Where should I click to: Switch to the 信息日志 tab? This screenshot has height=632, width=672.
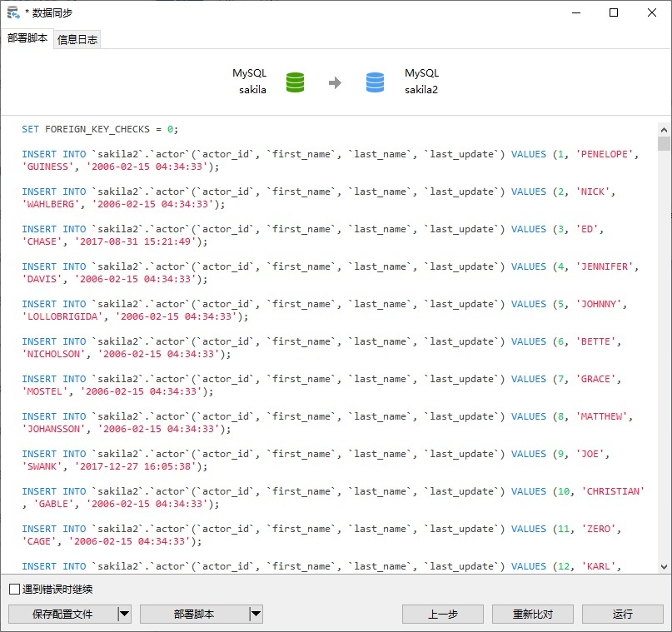pyautogui.click(x=77, y=40)
